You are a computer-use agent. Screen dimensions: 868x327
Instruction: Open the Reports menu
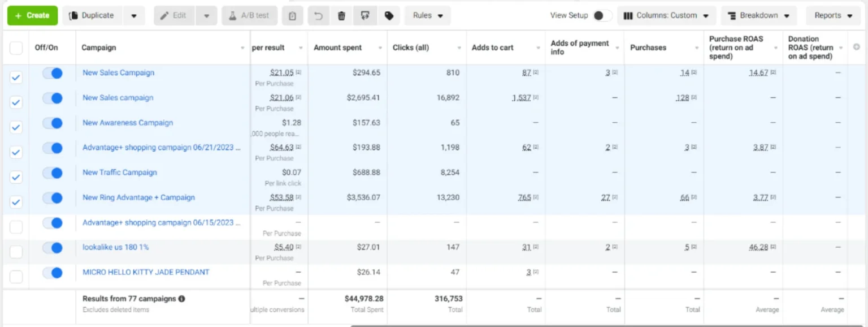[x=833, y=16]
